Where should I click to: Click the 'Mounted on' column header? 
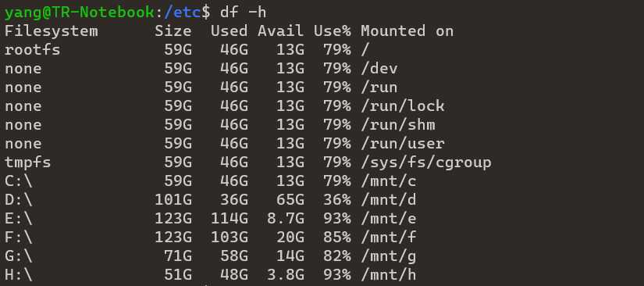407,31
